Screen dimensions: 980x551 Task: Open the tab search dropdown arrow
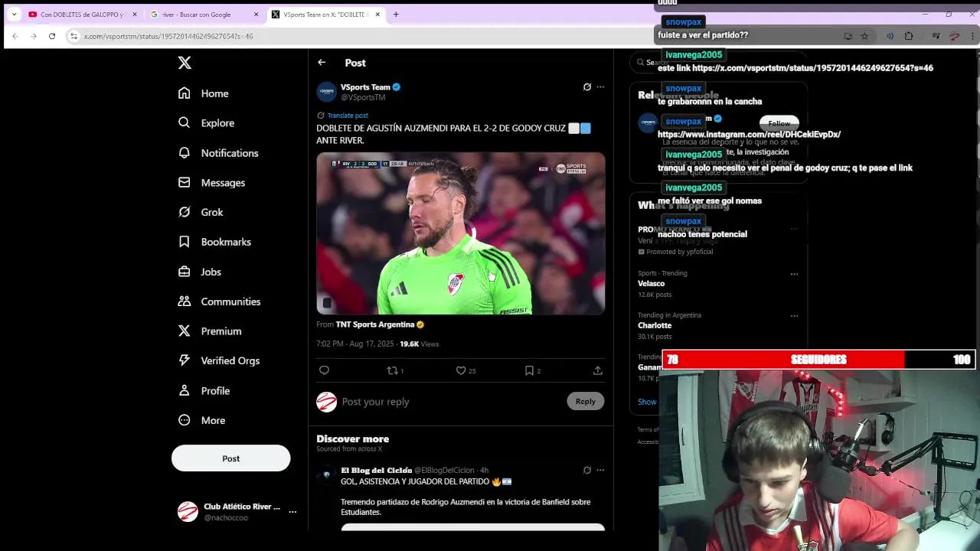coord(14,15)
